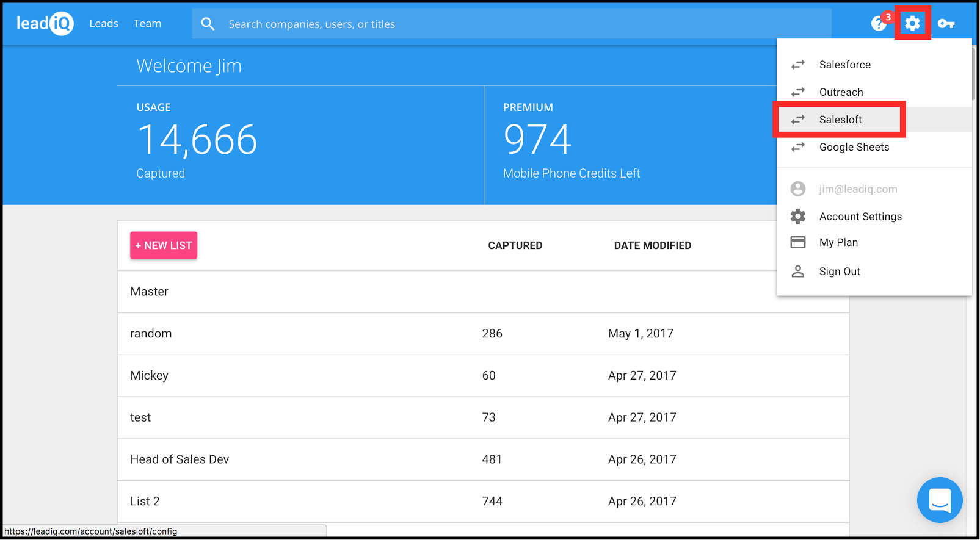
Task: Click the May 1, 2017 date
Action: click(641, 334)
